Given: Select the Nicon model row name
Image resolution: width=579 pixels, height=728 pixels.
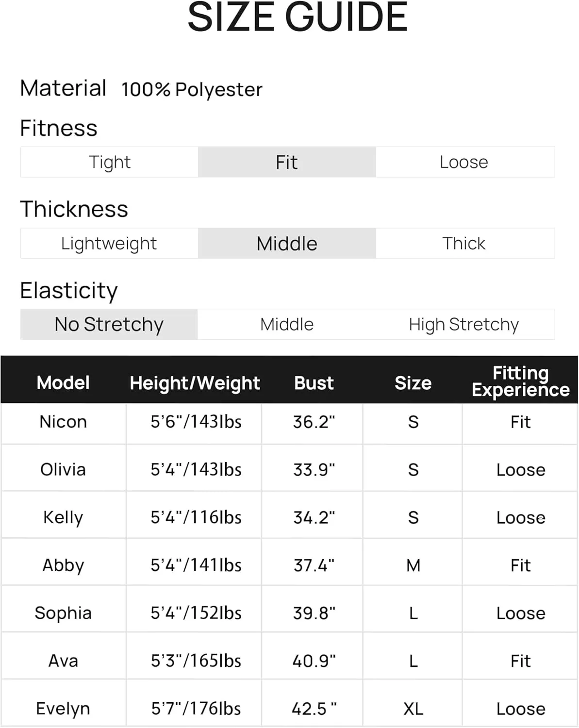Looking at the screenshot, I should 63,422.
